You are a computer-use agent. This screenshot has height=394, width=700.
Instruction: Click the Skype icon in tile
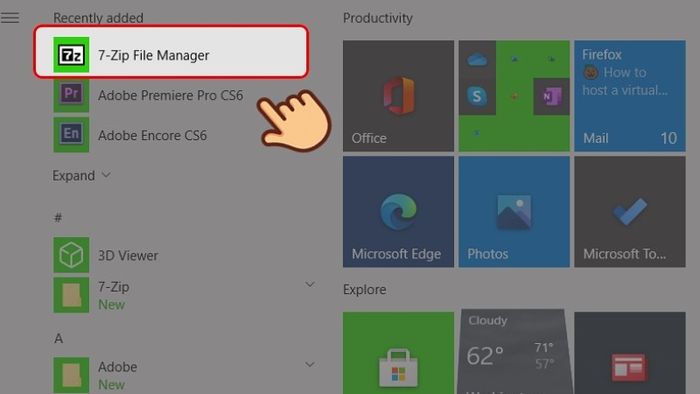tap(477, 96)
